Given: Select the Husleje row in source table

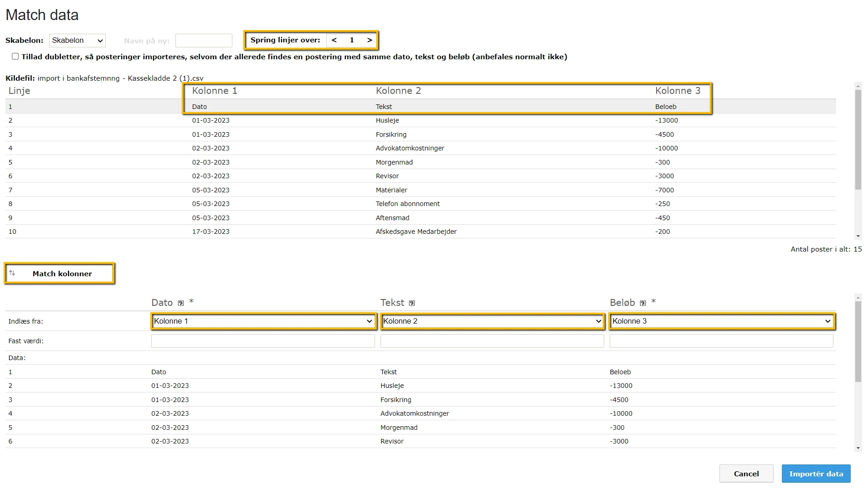Looking at the screenshot, I should coord(387,120).
